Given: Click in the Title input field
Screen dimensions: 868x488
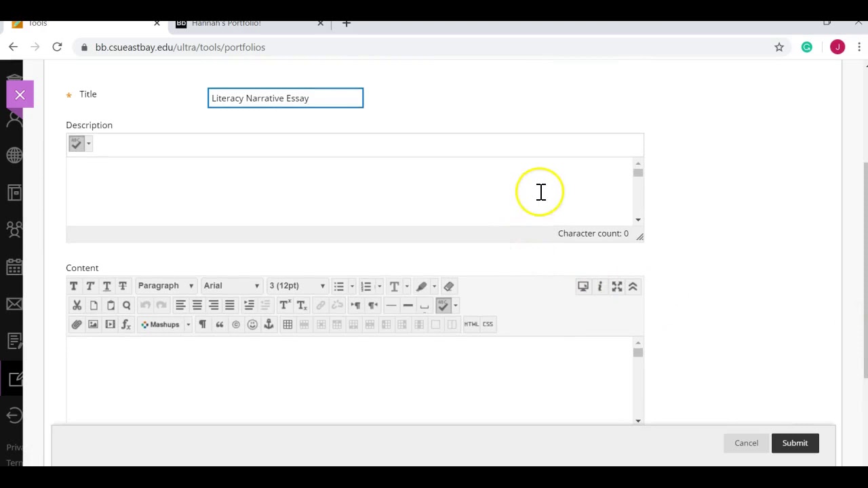Looking at the screenshot, I should click(x=285, y=98).
